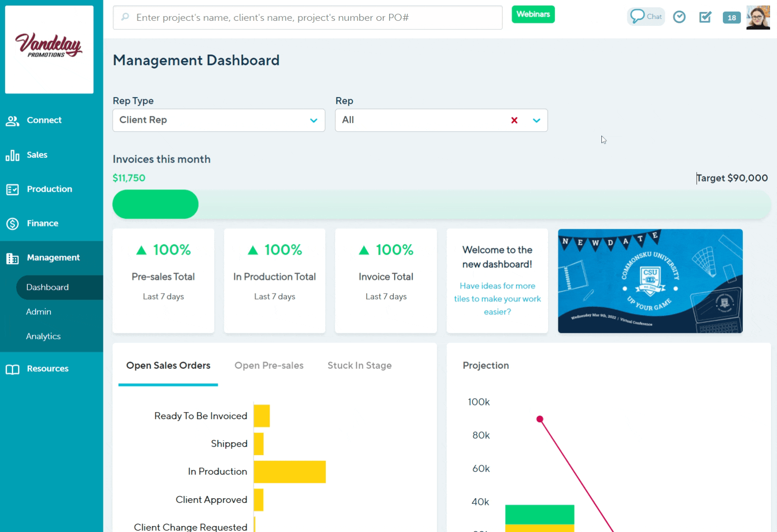Open the Analytics submenu item
Viewport: 777px width, 532px height.
point(43,337)
